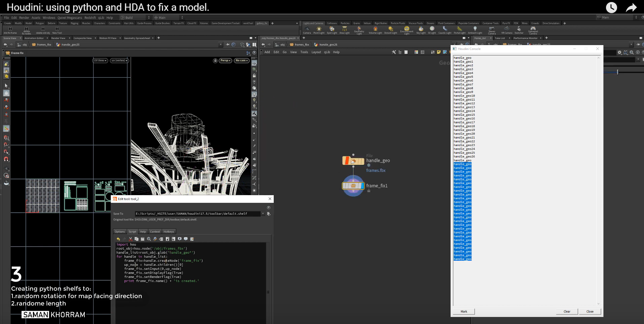Image resolution: width=644 pixels, height=324 pixels.
Task: Open the 'No cam' camera dropdown
Action: tap(242, 61)
